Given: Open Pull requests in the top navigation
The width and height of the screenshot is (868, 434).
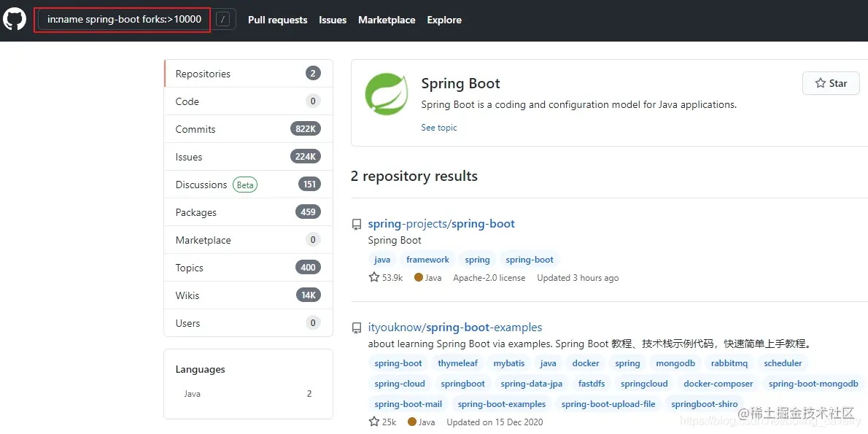Looking at the screenshot, I should 277,20.
